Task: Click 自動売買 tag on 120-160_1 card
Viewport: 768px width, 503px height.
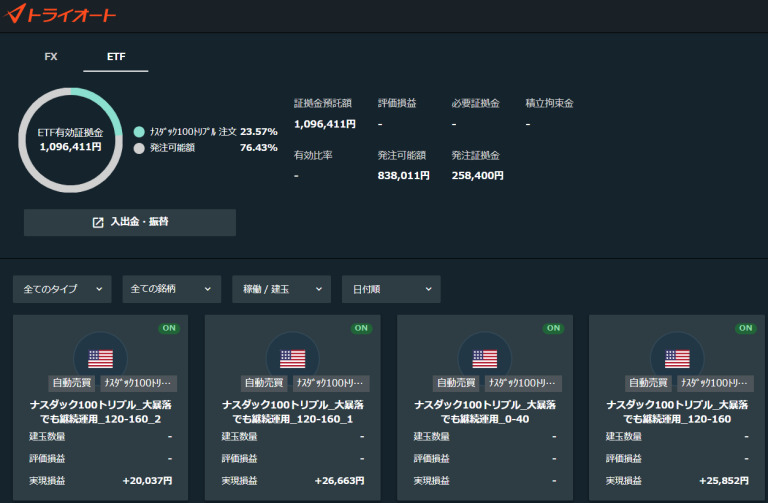Action: coord(264,383)
